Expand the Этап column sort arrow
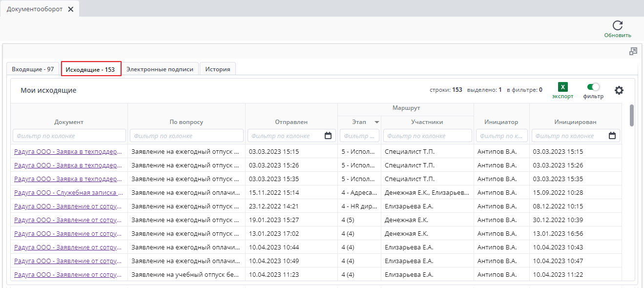644x288 pixels. click(376, 122)
